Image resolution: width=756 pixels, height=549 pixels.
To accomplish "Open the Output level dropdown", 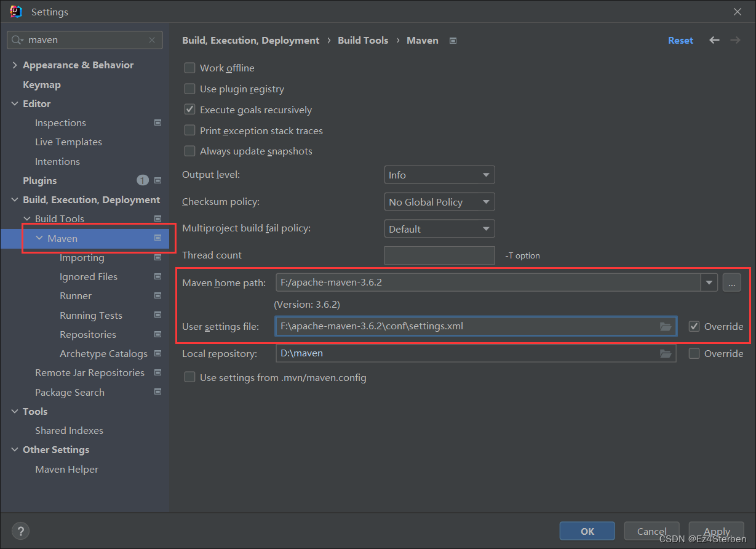I will 439,175.
